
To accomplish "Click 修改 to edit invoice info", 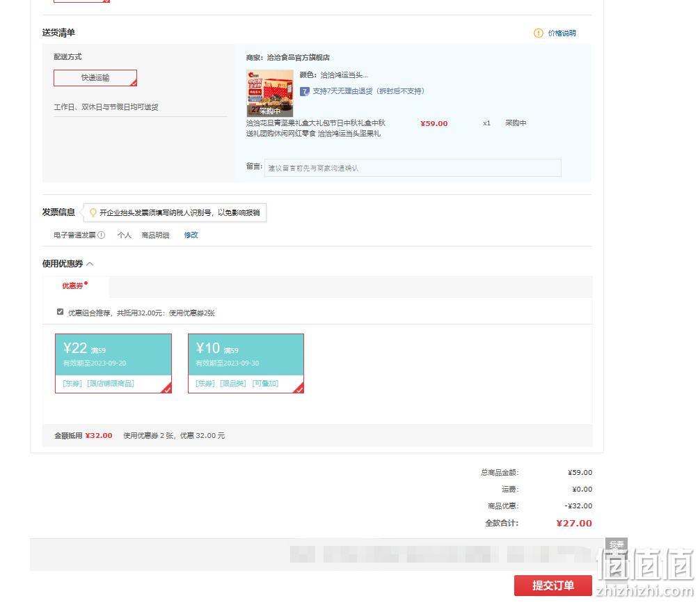I will pyautogui.click(x=191, y=235).
